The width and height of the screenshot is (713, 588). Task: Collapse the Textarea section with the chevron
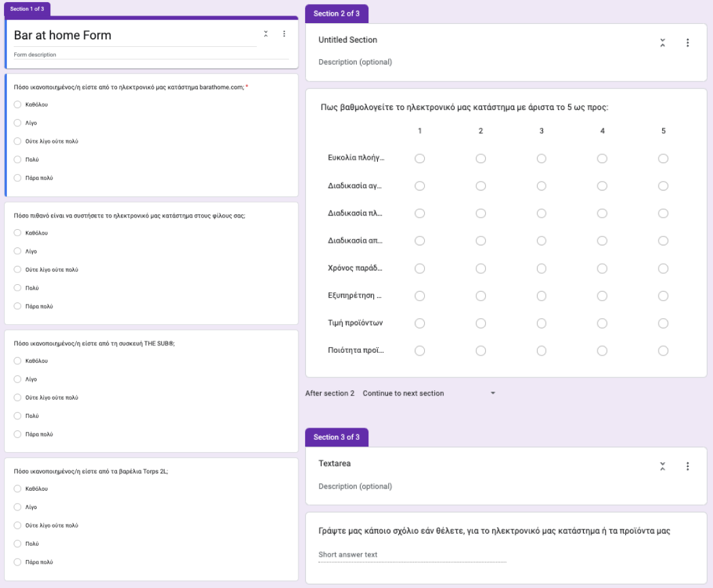point(663,466)
